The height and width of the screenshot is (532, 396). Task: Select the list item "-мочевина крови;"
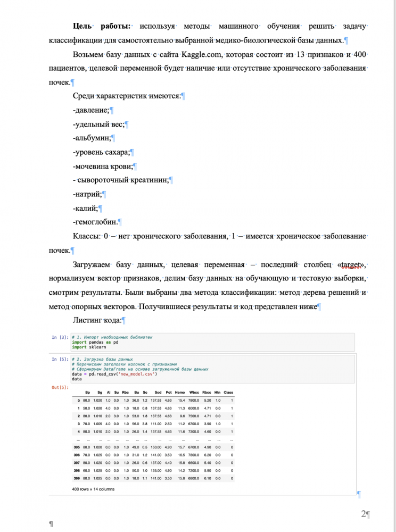(103, 166)
